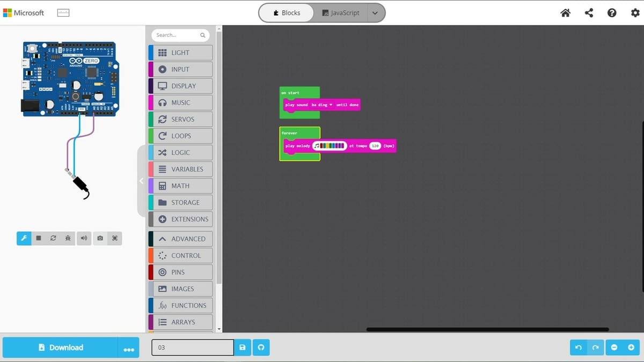Open the IMAGES block category

pyautogui.click(x=180, y=289)
